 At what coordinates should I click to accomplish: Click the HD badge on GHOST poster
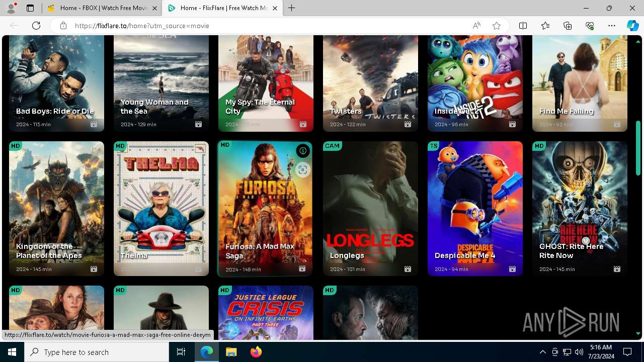(539, 146)
